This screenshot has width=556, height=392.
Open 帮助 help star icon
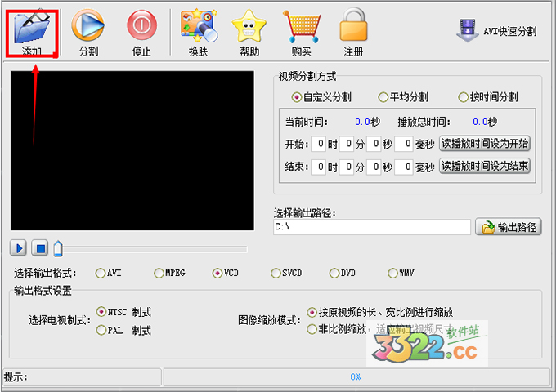(249, 26)
